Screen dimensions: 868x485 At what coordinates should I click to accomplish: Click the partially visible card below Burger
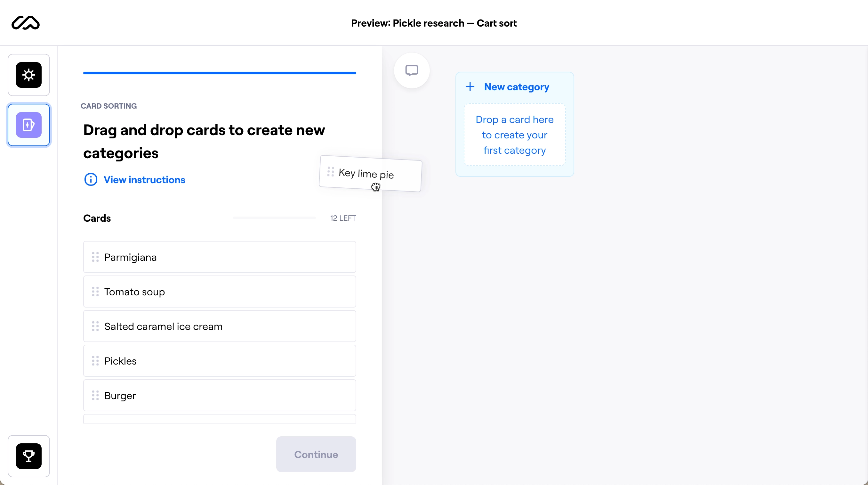[x=219, y=419]
